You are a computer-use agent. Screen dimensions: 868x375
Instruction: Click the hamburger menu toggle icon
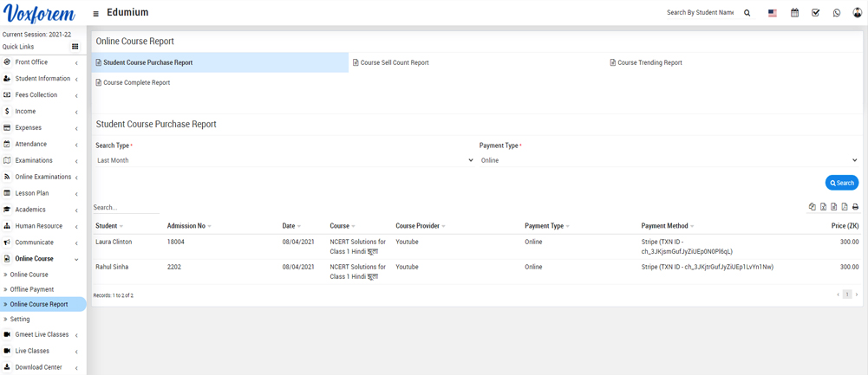point(96,14)
